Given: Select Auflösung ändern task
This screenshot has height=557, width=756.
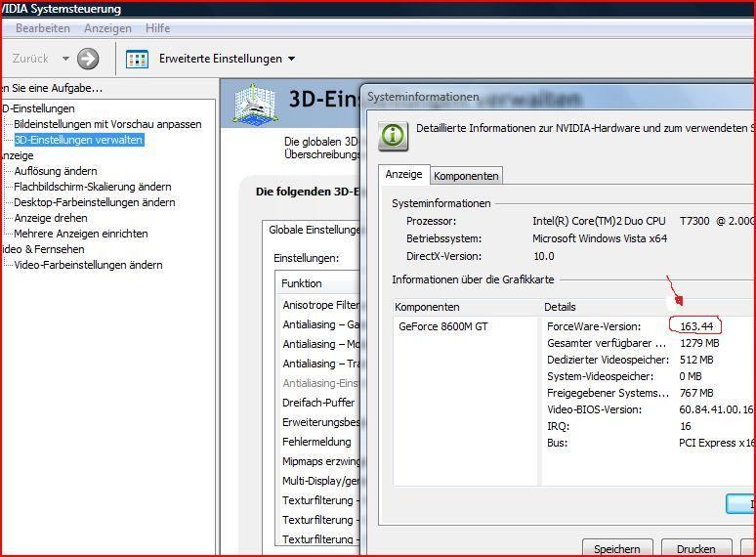Looking at the screenshot, I should pos(56,171).
